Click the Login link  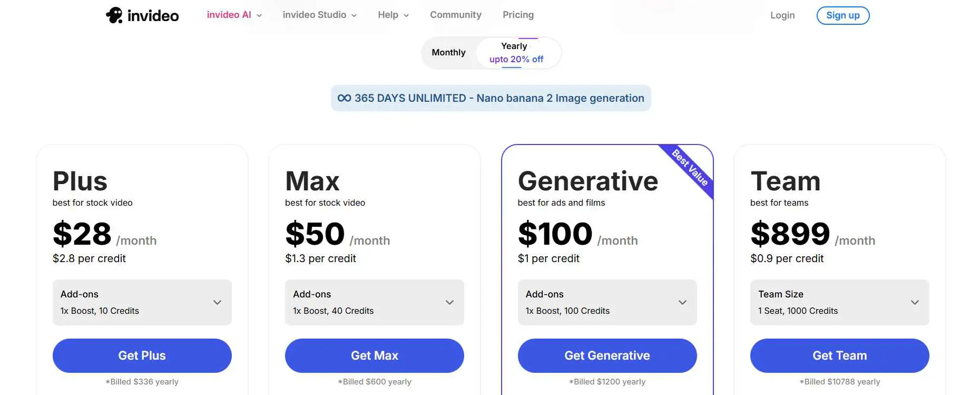tap(782, 15)
